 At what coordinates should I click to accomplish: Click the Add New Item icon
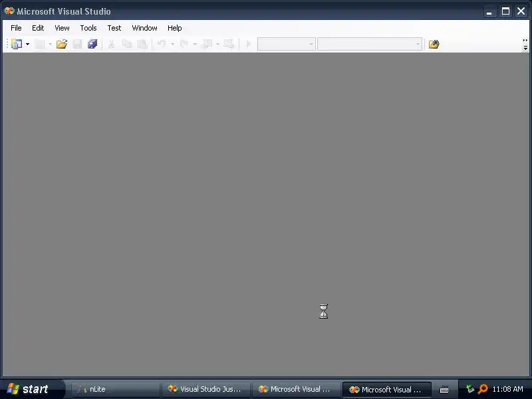coord(39,44)
